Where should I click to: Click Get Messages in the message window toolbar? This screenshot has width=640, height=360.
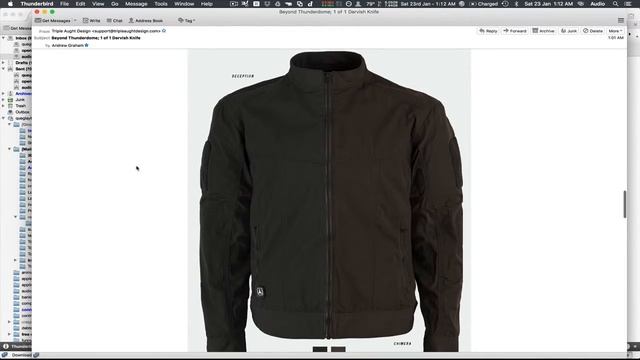click(x=53, y=20)
